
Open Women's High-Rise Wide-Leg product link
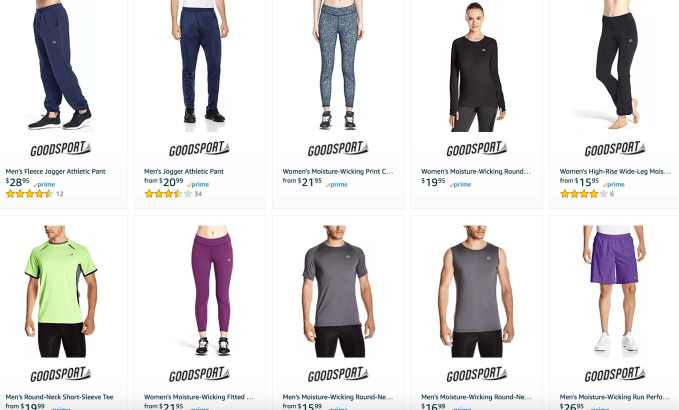(x=615, y=171)
